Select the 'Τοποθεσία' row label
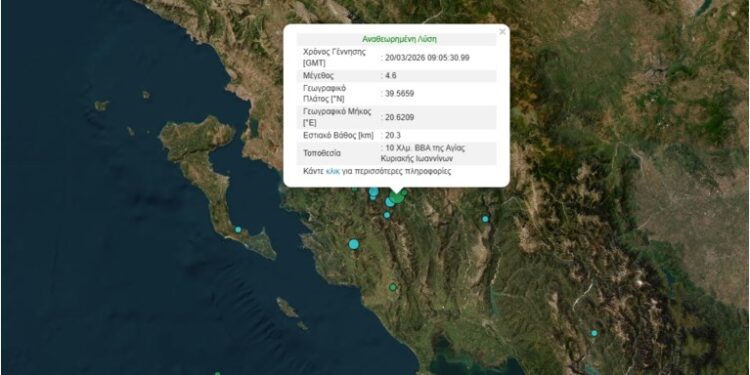750x375 pixels. click(x=322, y=154)
